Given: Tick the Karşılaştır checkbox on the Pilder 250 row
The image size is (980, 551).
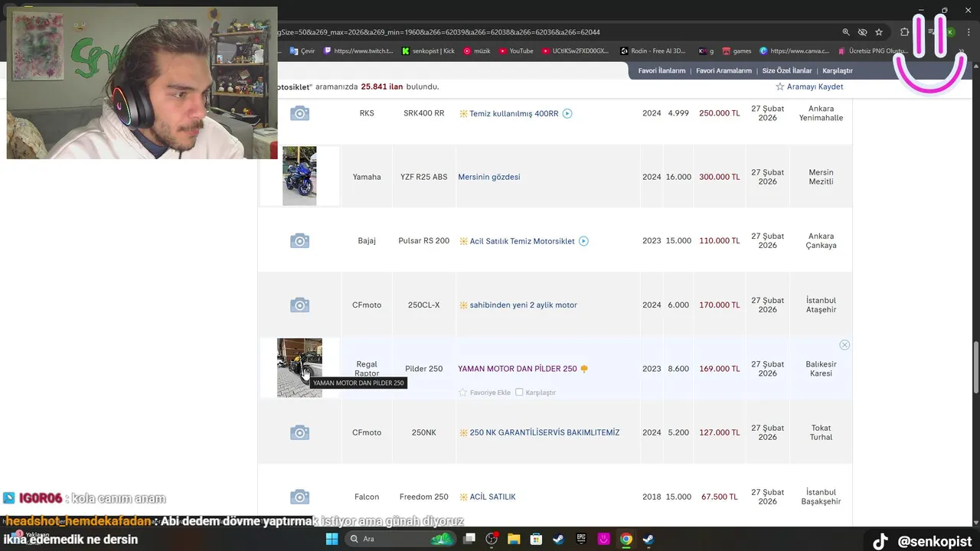Looking at the screenshot, I should tap(519, 393).
